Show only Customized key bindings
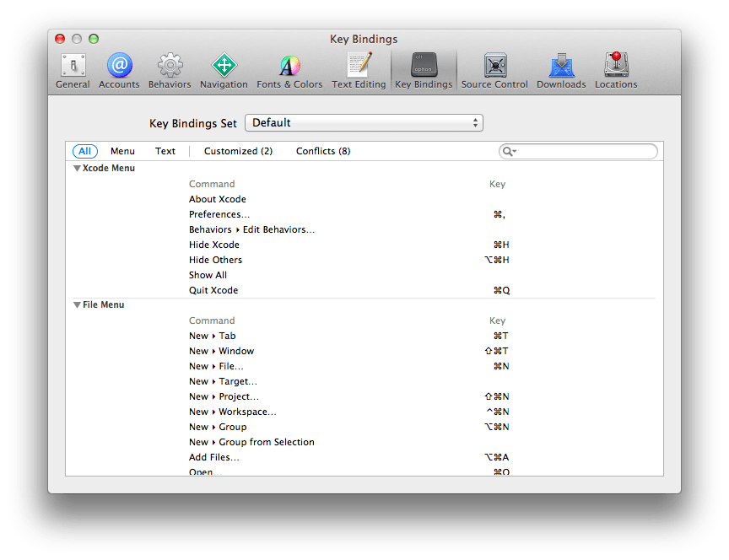The width and height of the screenshot is (729, 560). pyautogui.click(x=238, y=151)
